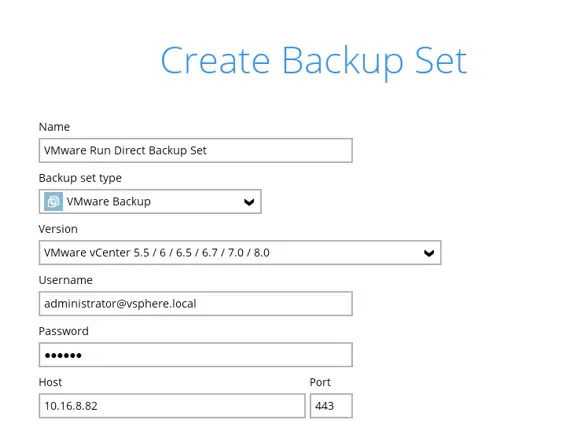Click the Port label
The image size is (585, 444).
tap(320, 382)
